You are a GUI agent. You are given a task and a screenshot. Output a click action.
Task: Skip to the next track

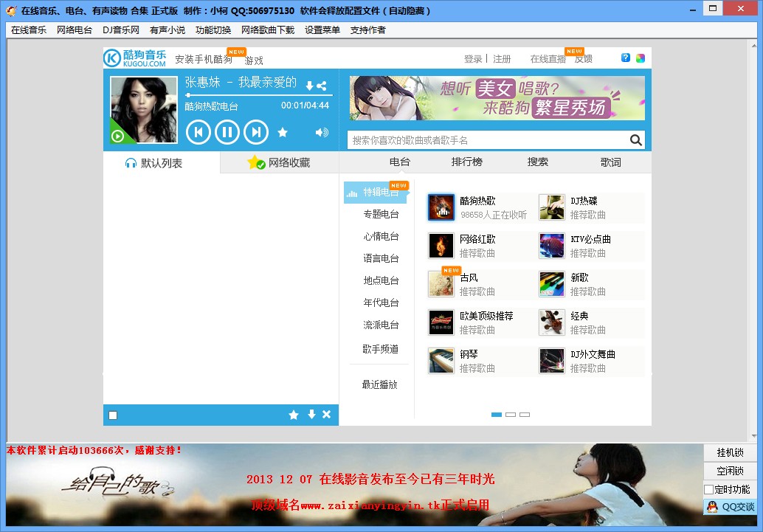[257, 132]
